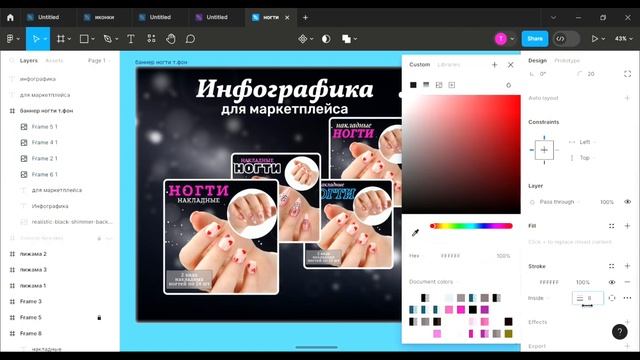Click the Use as mask icon

326,39
